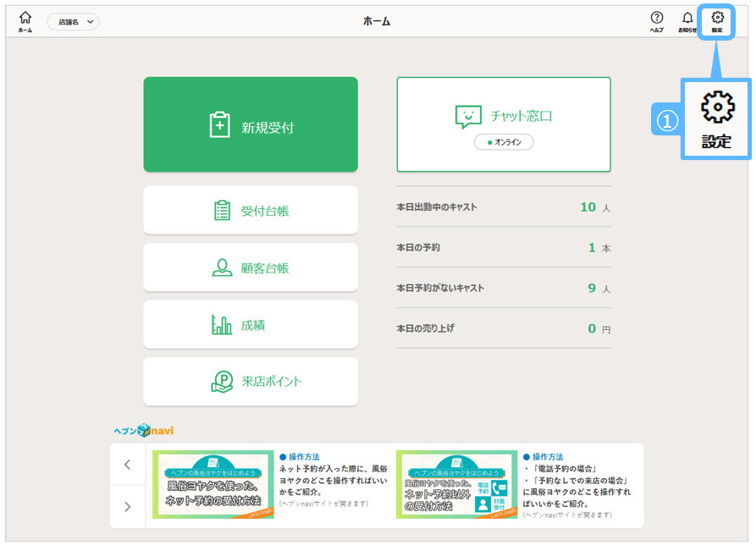The image size is (756, 545).
Task: Click the person icon for 顧客台帳
Action: (222, 267)
